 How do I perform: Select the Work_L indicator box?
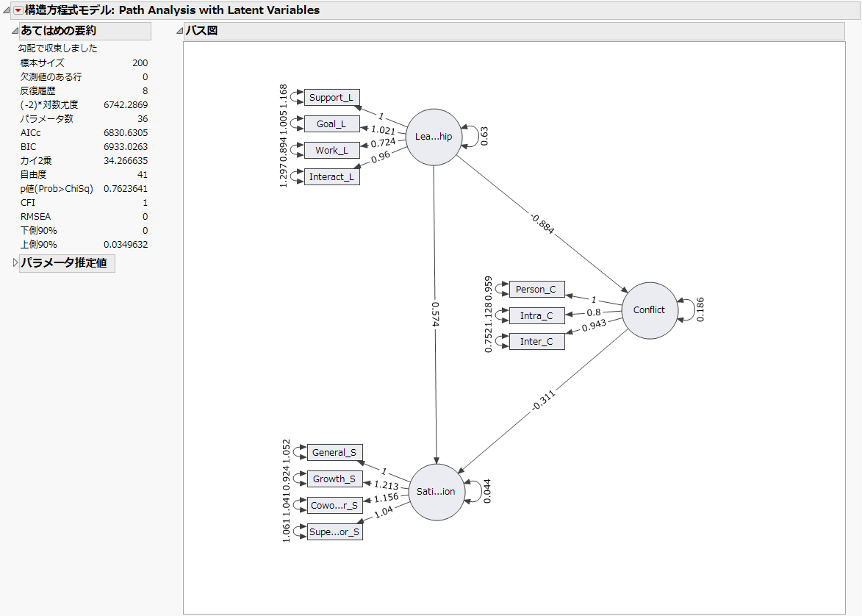(x=331, y=150)
